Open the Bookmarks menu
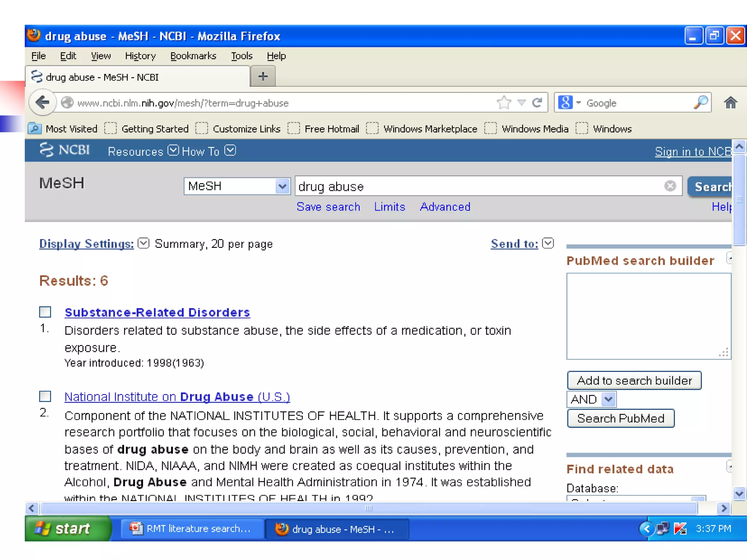747x560 pixels. (193, 56)
